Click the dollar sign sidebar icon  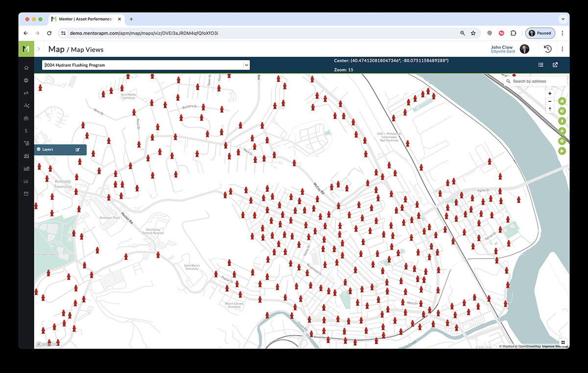26,131
